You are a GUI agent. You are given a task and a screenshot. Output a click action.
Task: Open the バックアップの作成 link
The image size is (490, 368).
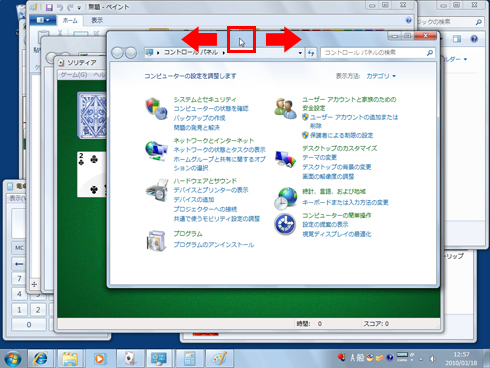tap(199, 118)
